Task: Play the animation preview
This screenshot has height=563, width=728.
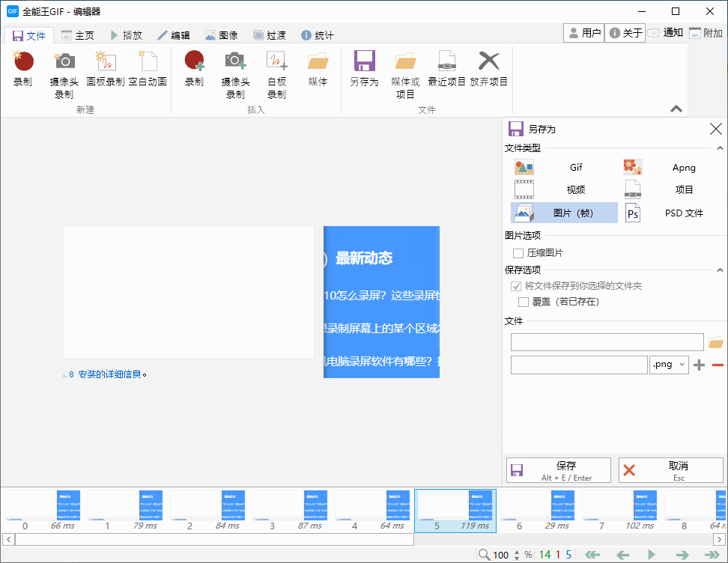Action: (x=652, y=555)
